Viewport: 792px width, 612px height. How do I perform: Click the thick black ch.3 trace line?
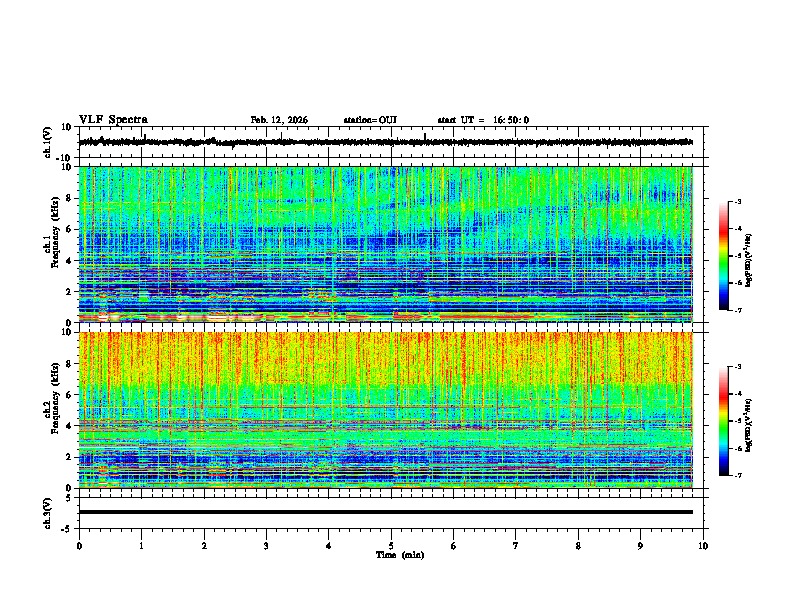(x=386, y=512)
